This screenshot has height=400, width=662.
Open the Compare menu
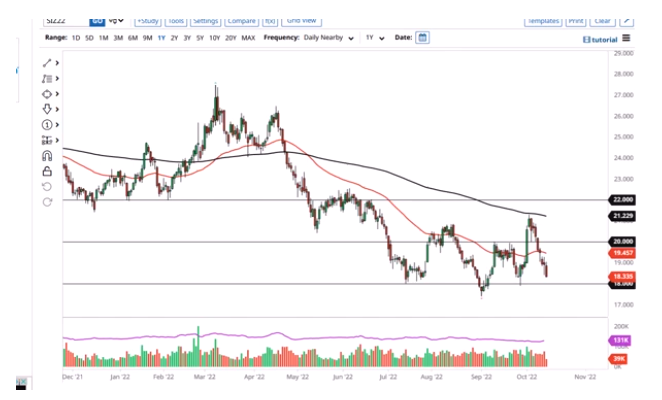[241, 21]
